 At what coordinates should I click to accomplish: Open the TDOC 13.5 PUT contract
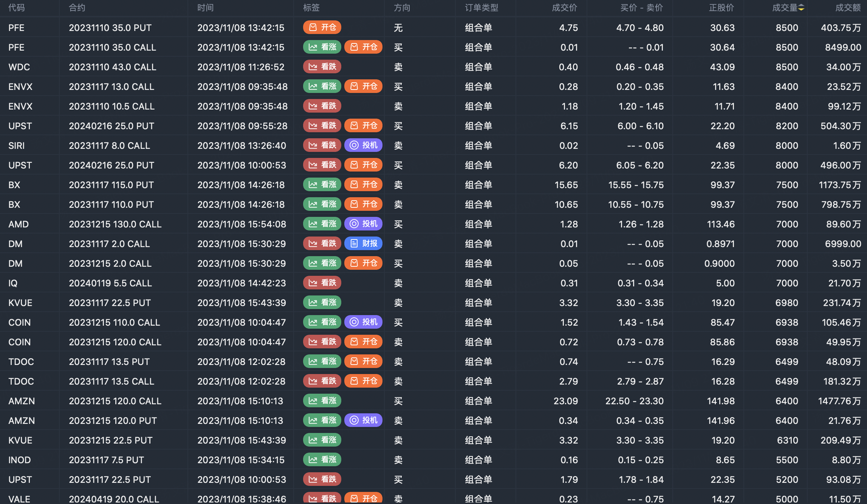pyautogui.click(x=109, y=362)
